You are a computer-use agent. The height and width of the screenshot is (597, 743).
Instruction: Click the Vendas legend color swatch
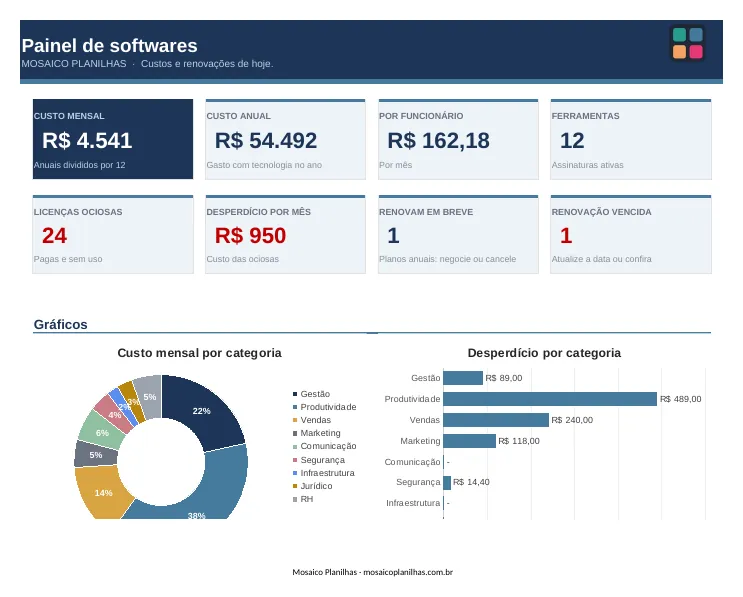tap(295, 420)
